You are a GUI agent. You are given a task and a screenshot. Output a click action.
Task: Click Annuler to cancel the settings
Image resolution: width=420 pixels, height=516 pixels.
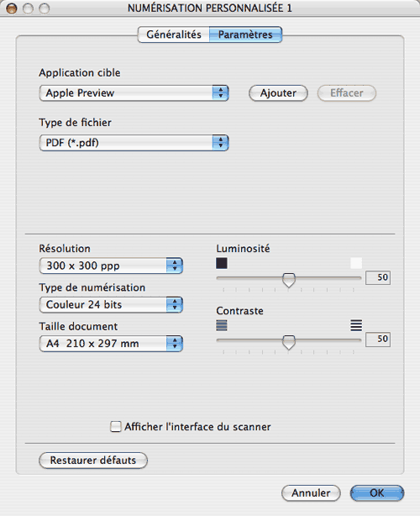point(311,493)
